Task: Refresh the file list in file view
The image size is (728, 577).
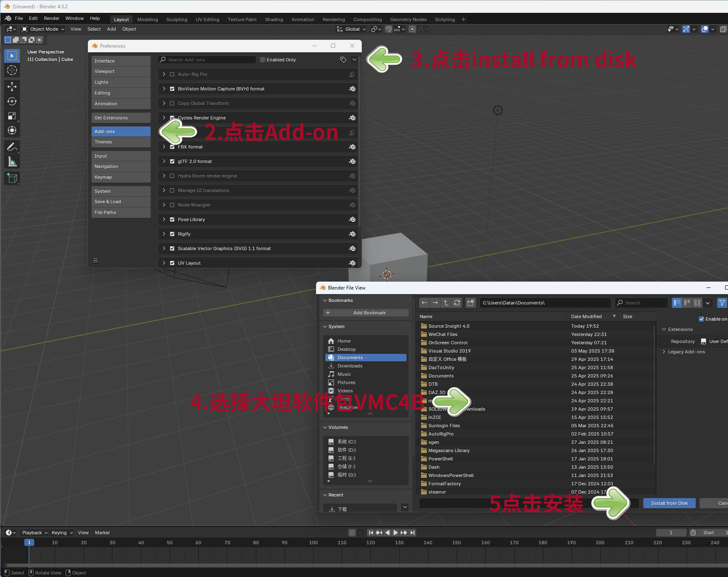Action: [x=457, y=303]
